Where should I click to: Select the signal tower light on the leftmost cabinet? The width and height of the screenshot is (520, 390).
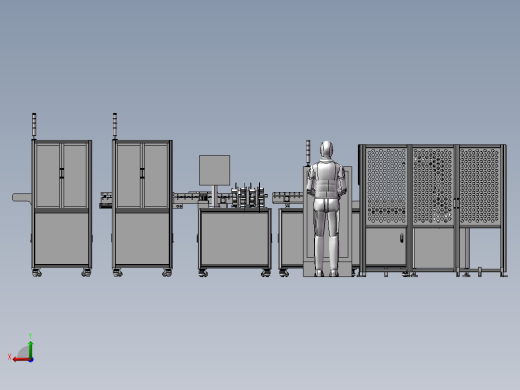34,126
